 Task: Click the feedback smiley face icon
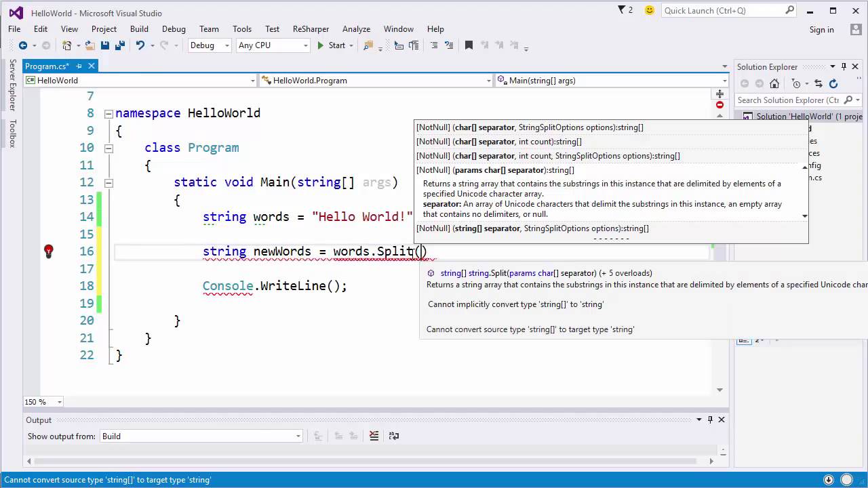pyautogui.click(x=650, y=10)
